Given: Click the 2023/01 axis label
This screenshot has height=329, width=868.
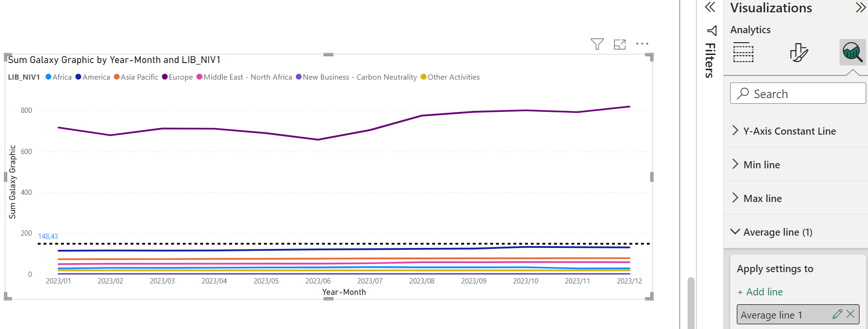Looking at the screenshot, I should pos(58,281).
